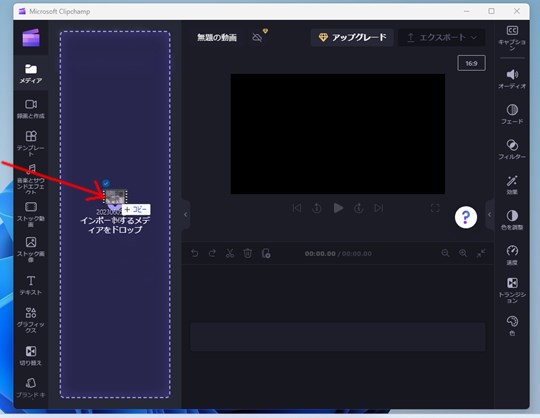Click the アップグレード upgrade button
540x418 pixels.
pyautogui.click(x=352, y=37)
